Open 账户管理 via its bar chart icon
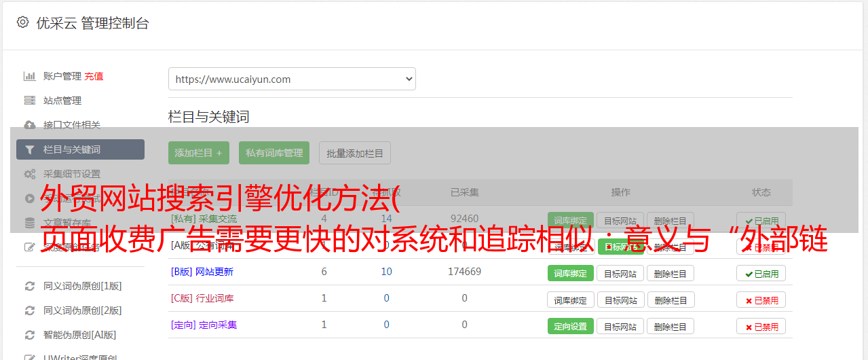 click(29, 76)
